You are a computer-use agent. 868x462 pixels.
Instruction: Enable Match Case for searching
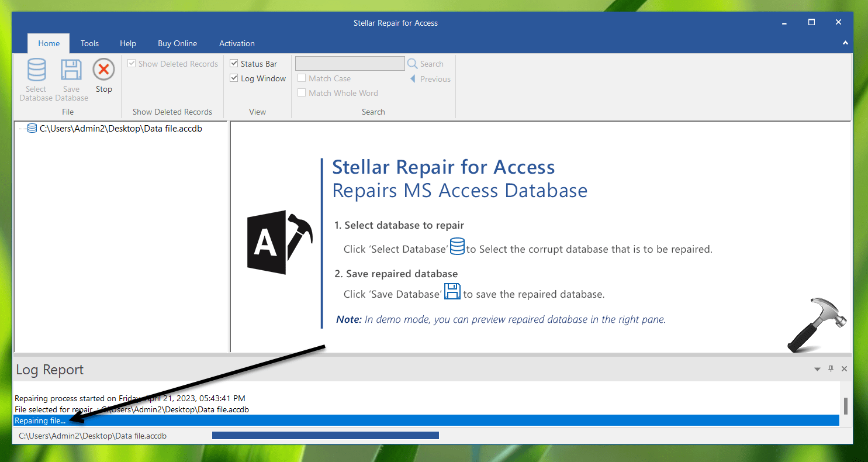[x=302, y=78]
